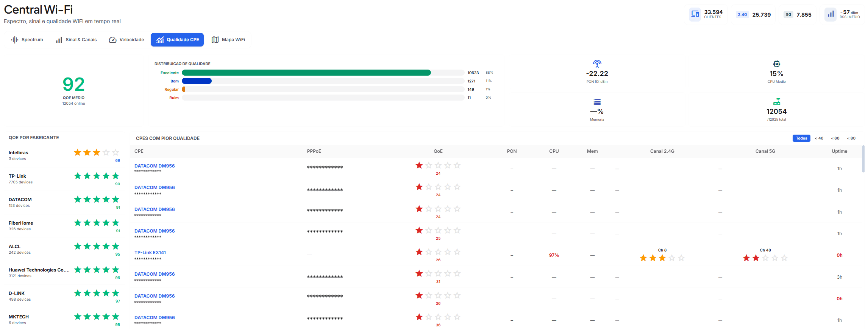
Task: Click the table vertical scrollbar
Action: pos(863,159)
